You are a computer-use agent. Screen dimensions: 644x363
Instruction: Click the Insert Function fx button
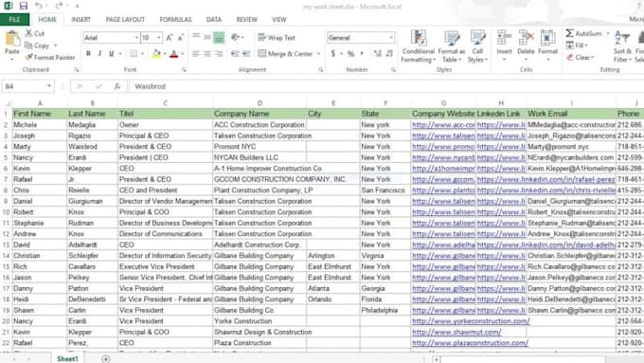tap(117, 86)
